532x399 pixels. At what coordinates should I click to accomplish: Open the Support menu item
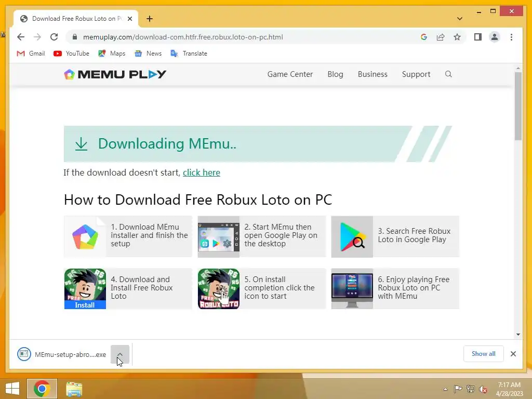pos(416,74)
